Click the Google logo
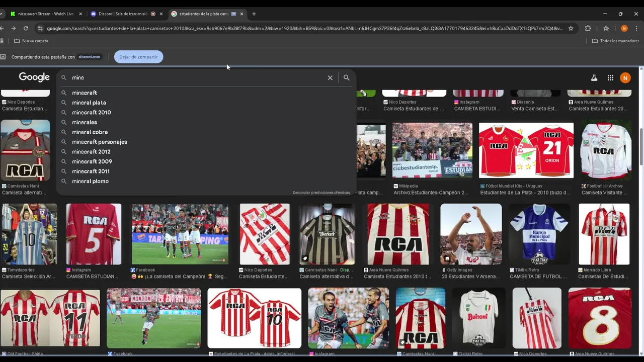Screen dimensions: 644x362 [x=34, y=77]
